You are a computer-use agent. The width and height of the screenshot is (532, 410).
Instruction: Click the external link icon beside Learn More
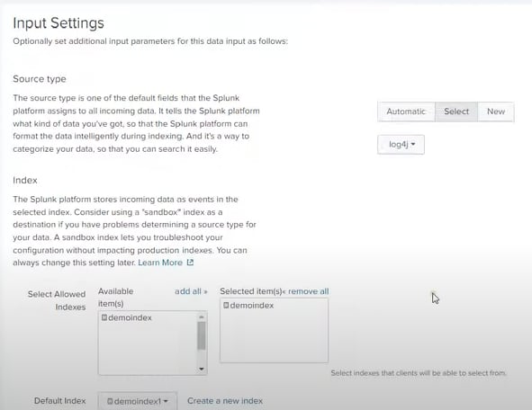click(190, 263)
